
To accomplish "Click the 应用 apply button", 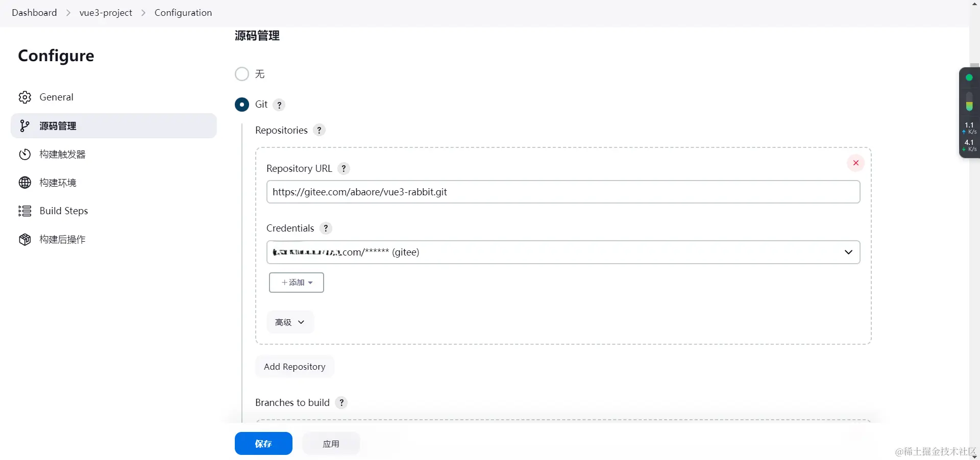I will pos(331,444).
